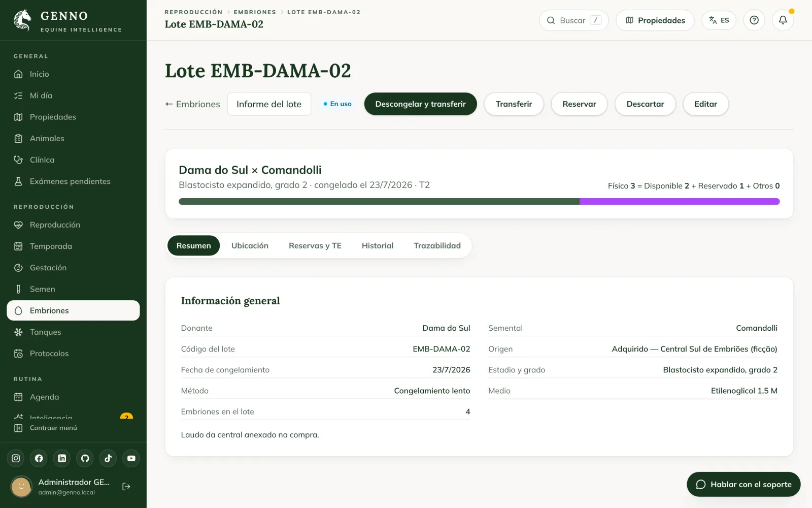Click Embriones in the breadcrumb
The height and width of the screenshot is (508, 812).
click(x=255, y=12)
